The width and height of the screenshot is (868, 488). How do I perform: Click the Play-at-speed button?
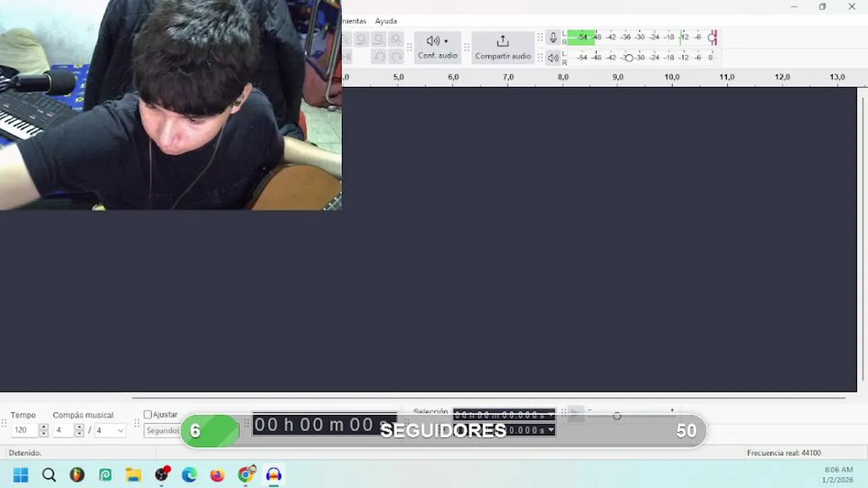tap(576, 413)
